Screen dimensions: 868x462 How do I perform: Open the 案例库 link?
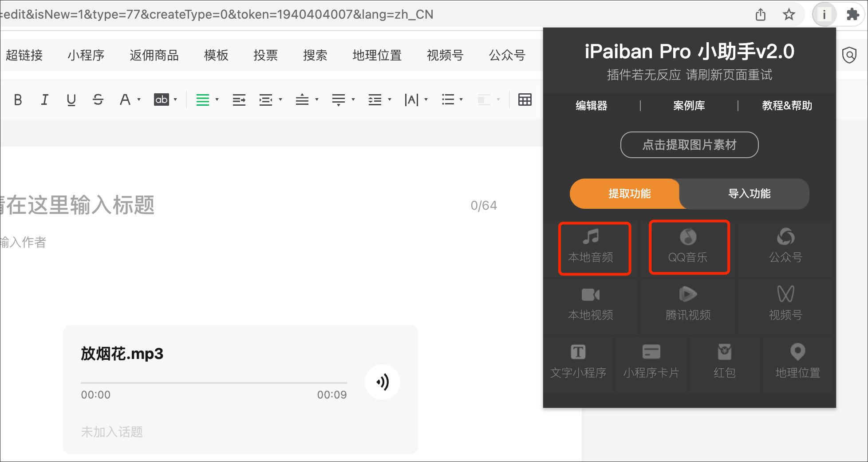click(x=689, y=106)
